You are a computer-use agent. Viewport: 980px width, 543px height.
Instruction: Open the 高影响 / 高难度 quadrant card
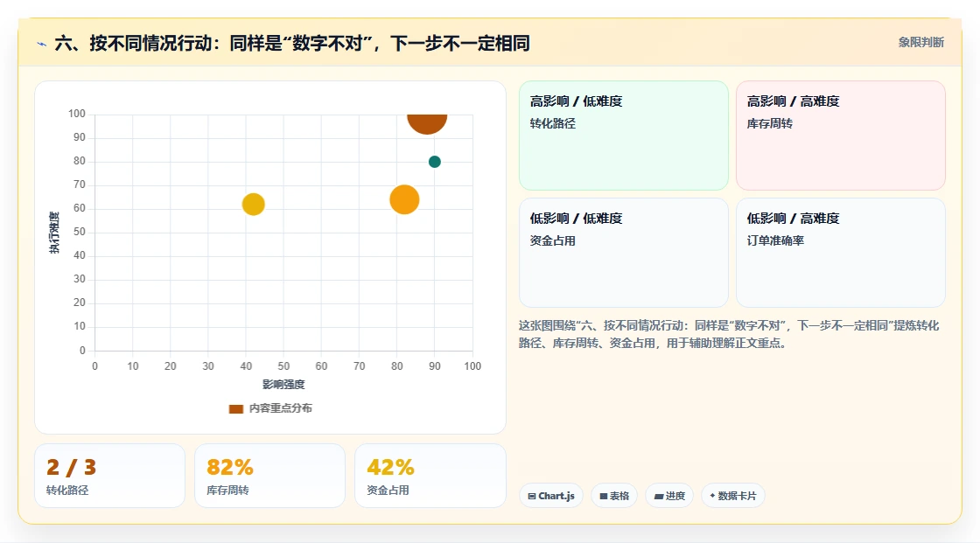(841, 136)
